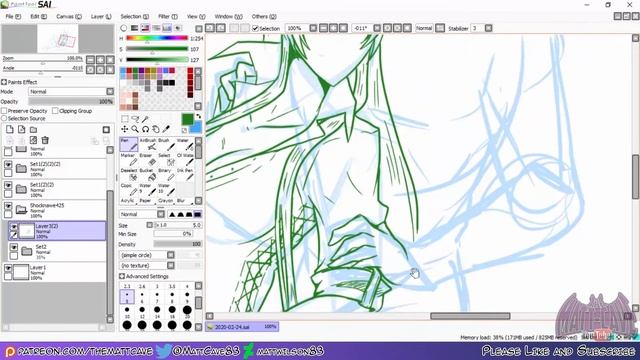Click the green foreground color swatch
The height and width of the screenshot is (360, 640).
[187, 119]
